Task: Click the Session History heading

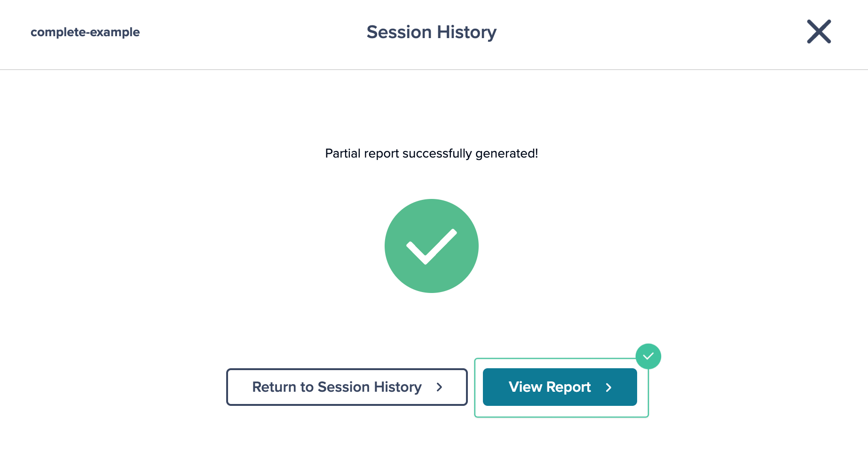Action: pos(432,32)
